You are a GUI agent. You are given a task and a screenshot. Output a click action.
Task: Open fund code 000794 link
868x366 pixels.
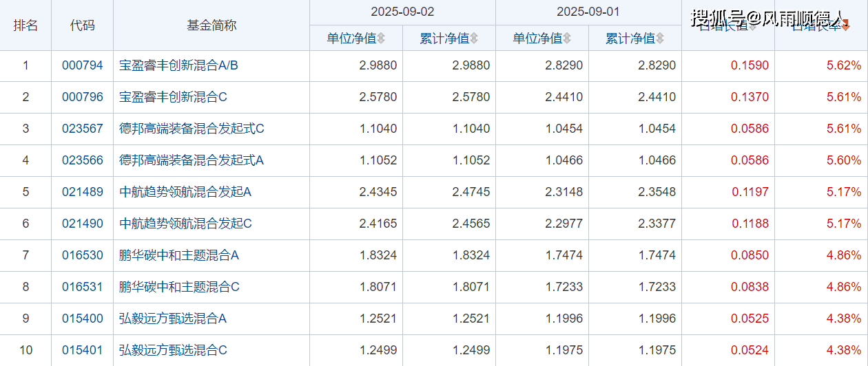point(82,65)
